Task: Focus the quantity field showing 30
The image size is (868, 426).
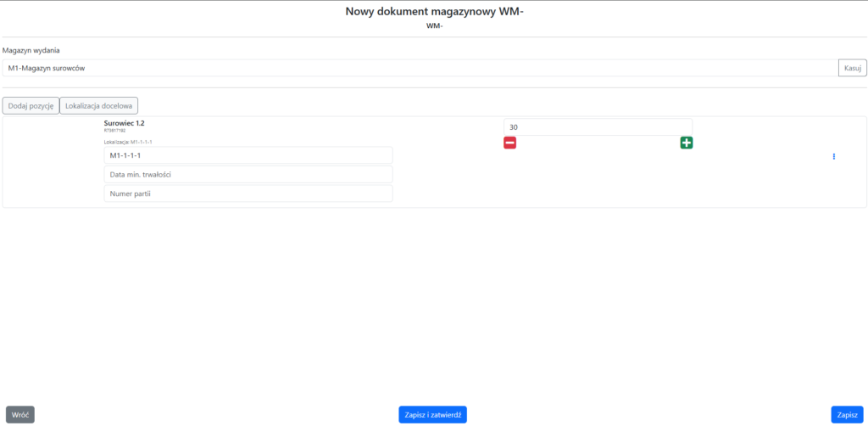Action: [x=598, y=127]
